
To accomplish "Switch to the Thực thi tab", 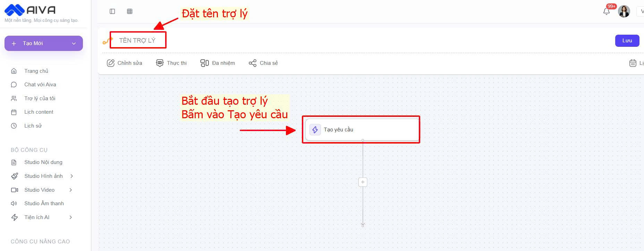I will click(171, 63).
